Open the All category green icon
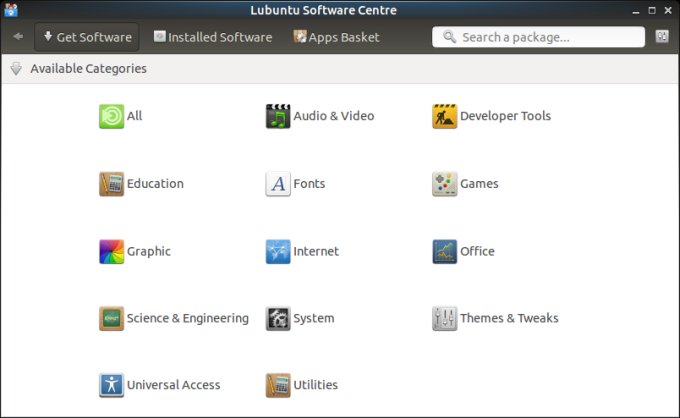 [x=111, y=116]
